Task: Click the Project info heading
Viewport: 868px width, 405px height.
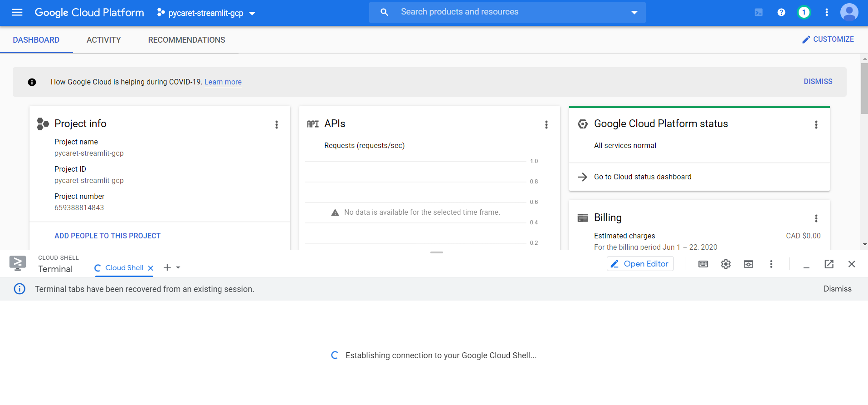Action: 80,123
